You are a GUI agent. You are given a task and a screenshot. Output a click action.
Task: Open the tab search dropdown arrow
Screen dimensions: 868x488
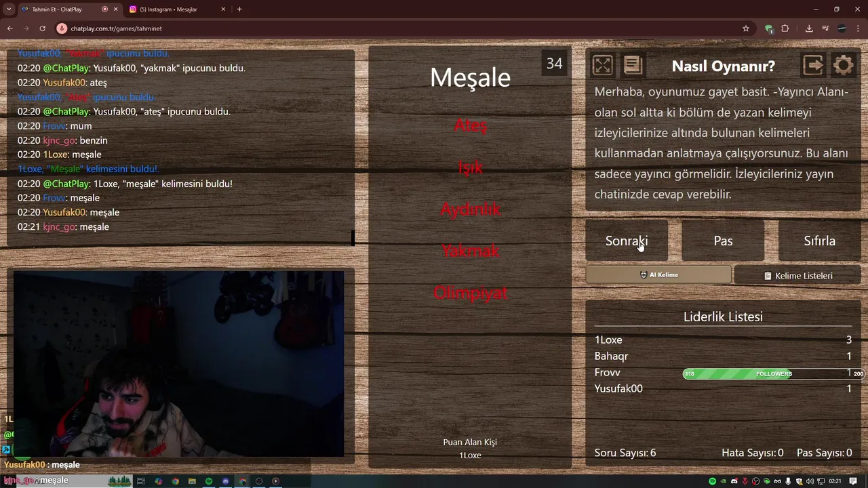click(x=9, y=9)
